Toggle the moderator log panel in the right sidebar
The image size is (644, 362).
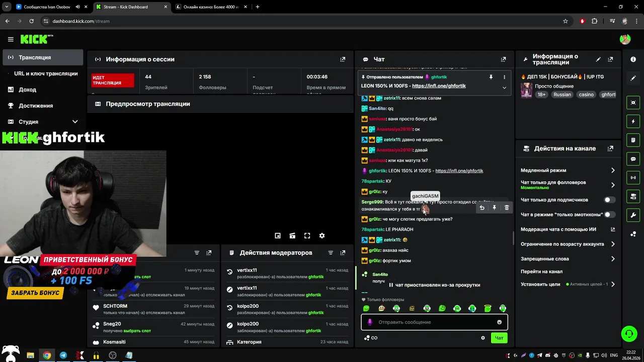click(x=633, y=140)
